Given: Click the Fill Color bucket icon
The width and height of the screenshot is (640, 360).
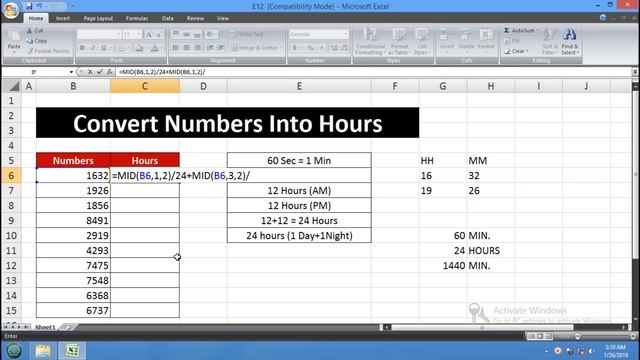Looking at the screenshot, I should tap(139, 48).
